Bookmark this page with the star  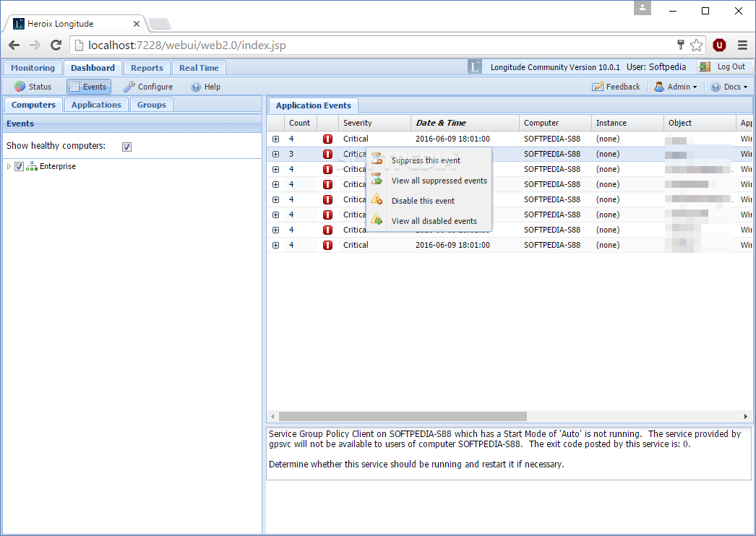[696, 46]
